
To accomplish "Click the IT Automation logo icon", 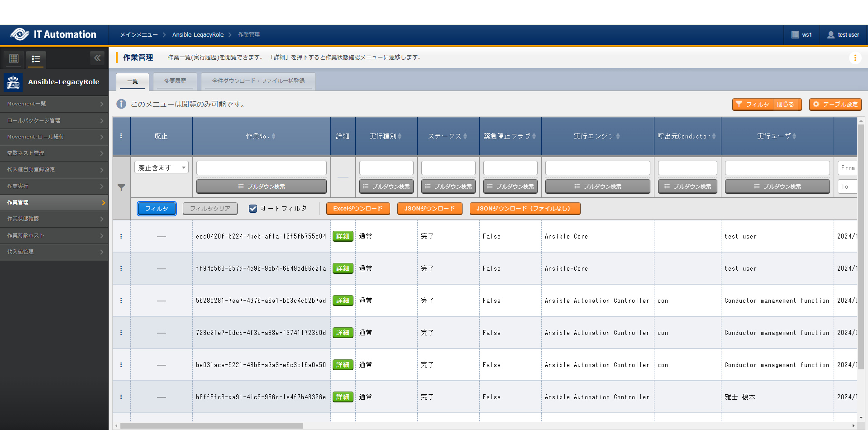I will 20,34.
